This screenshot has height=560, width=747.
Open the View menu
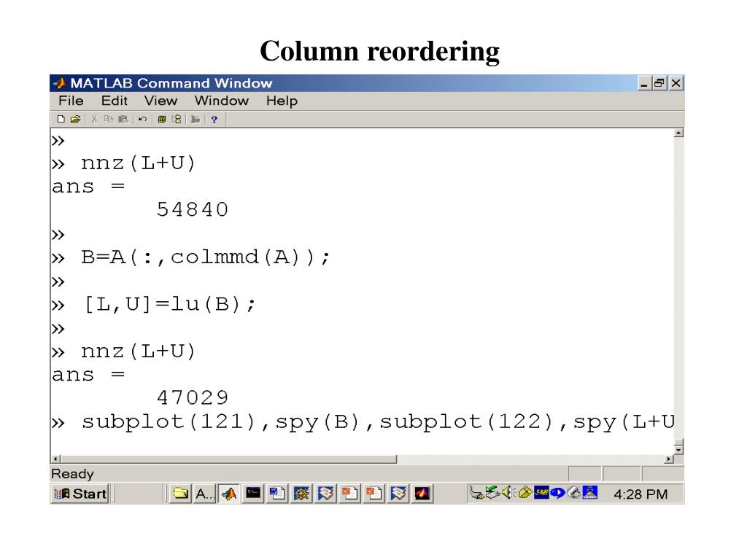click(161, 101)
